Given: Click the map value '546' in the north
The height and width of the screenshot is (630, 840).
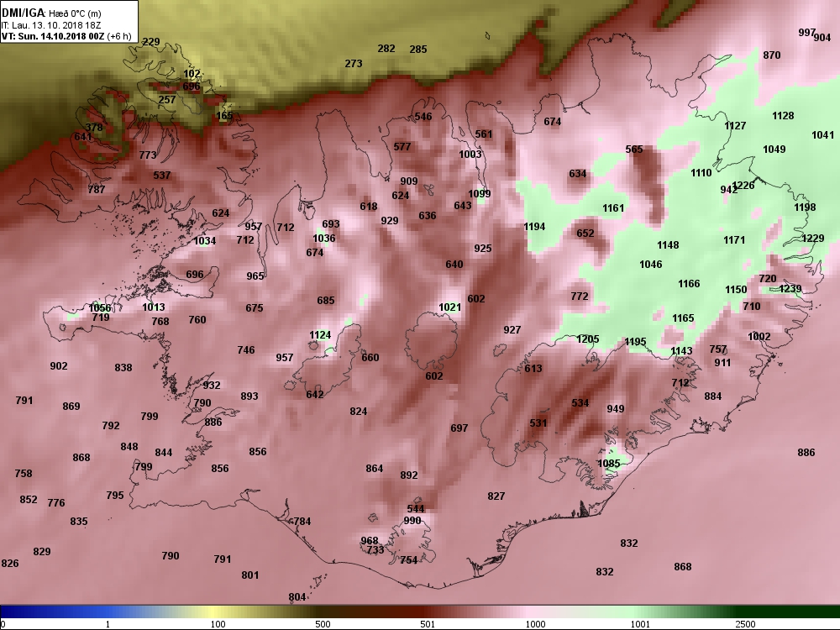Looking at the screenshot, I should coord(423,116).
